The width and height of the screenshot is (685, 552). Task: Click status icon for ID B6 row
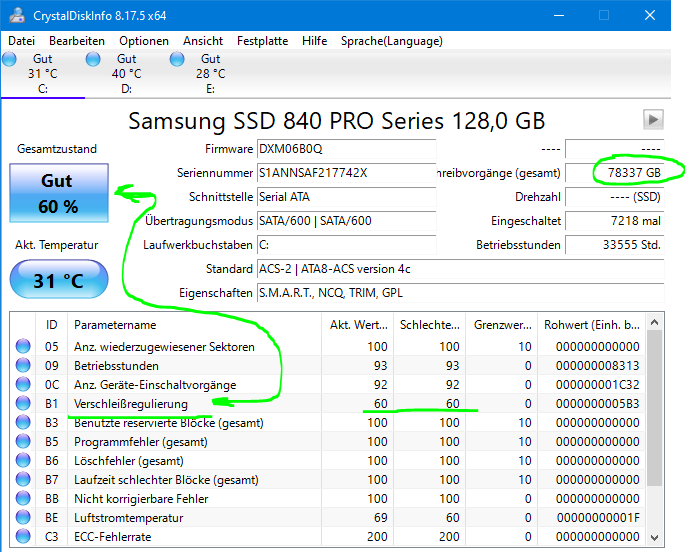click(23, 460)
